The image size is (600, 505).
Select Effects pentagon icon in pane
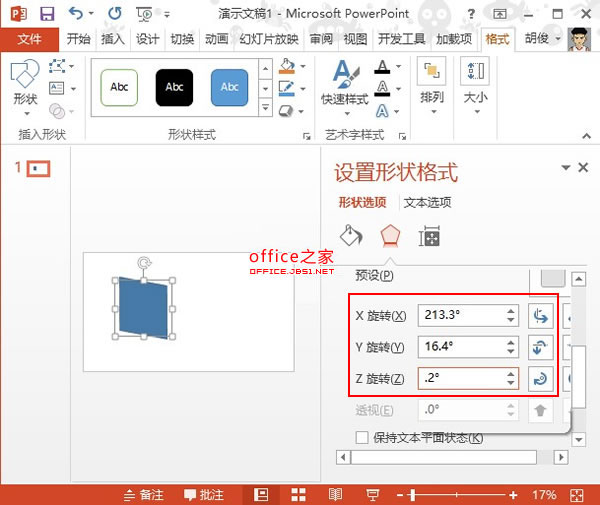click(x=390, y=236)
